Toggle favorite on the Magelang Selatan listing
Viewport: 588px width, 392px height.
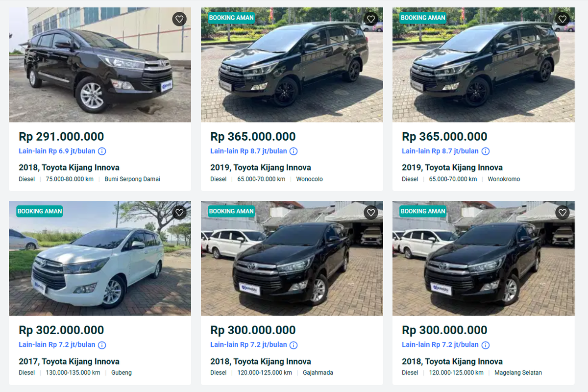pyautogui.click(x=562, y=213)
